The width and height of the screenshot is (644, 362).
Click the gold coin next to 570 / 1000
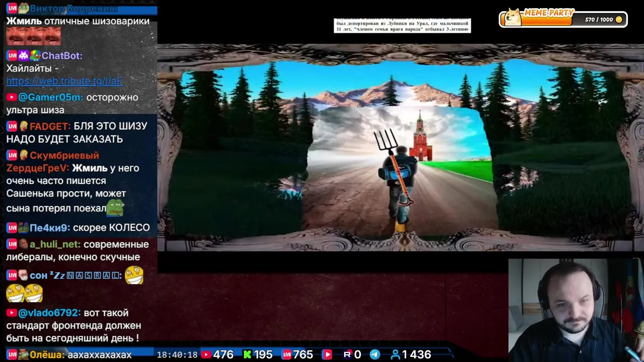pyautogui.click(x=619, y=20)
